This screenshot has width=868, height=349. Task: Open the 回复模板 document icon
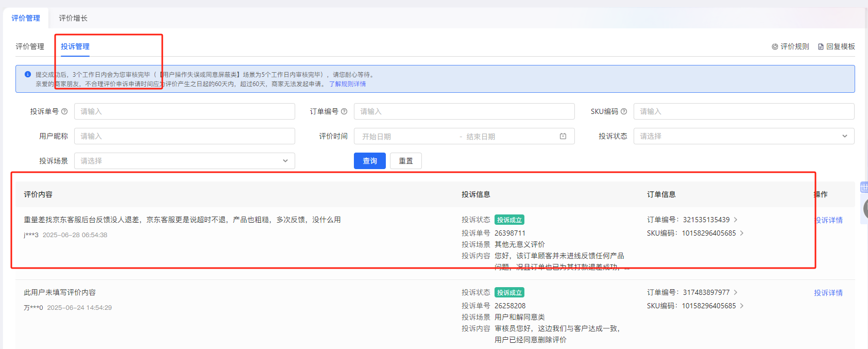coord(821,46)
